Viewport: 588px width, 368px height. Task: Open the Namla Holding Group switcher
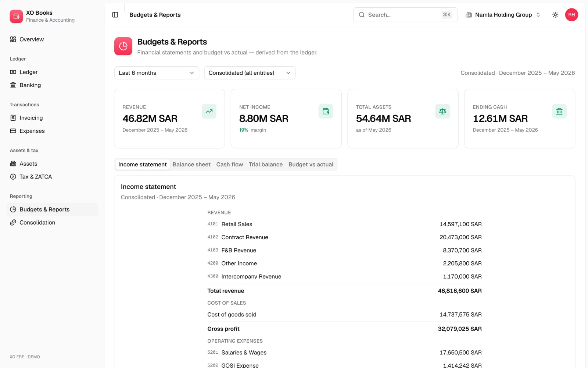pos(503,15)
